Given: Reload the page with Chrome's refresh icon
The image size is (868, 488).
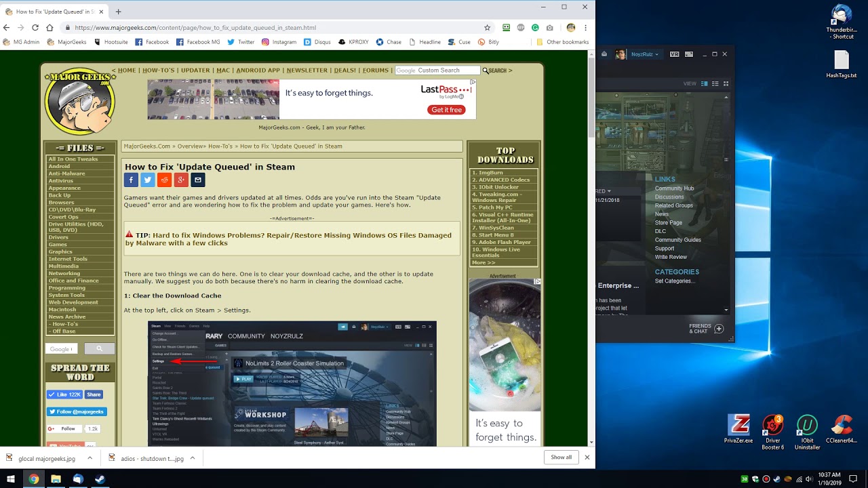Looking at the screenshot, I should click(x=35, y=28).
